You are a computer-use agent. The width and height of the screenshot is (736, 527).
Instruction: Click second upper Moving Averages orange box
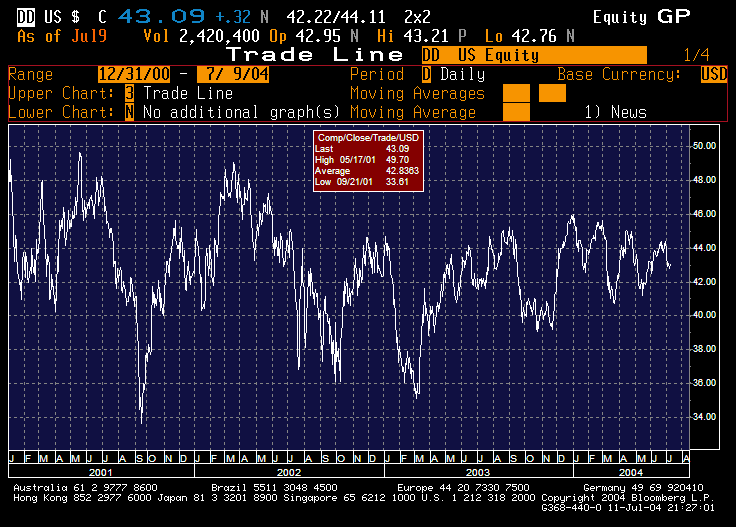tap(552, 93)
